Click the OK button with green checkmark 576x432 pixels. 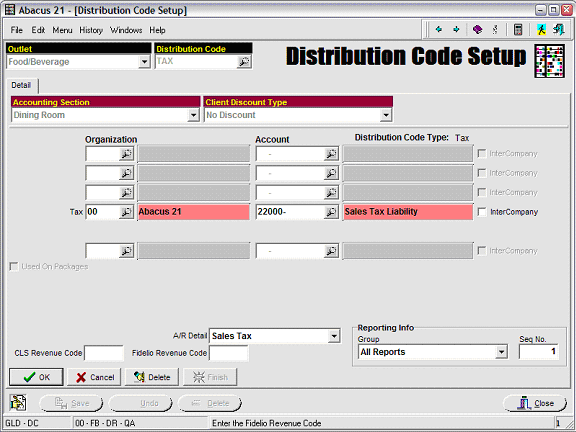36,377
